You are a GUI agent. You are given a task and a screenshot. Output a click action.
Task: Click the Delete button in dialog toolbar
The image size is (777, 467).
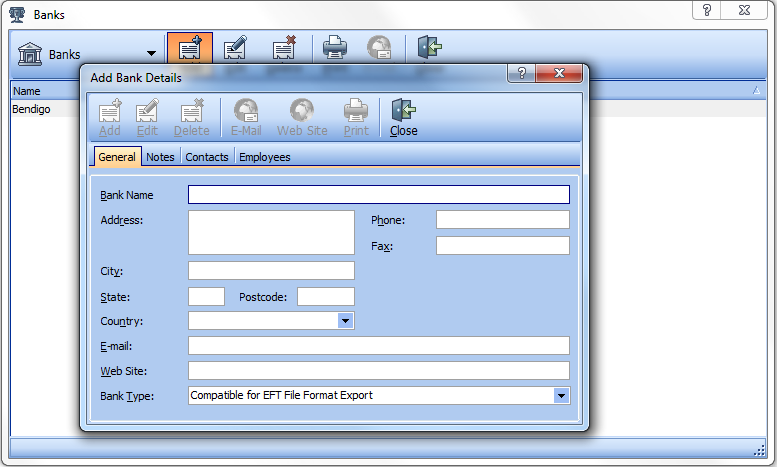click(x=191, y=118)
